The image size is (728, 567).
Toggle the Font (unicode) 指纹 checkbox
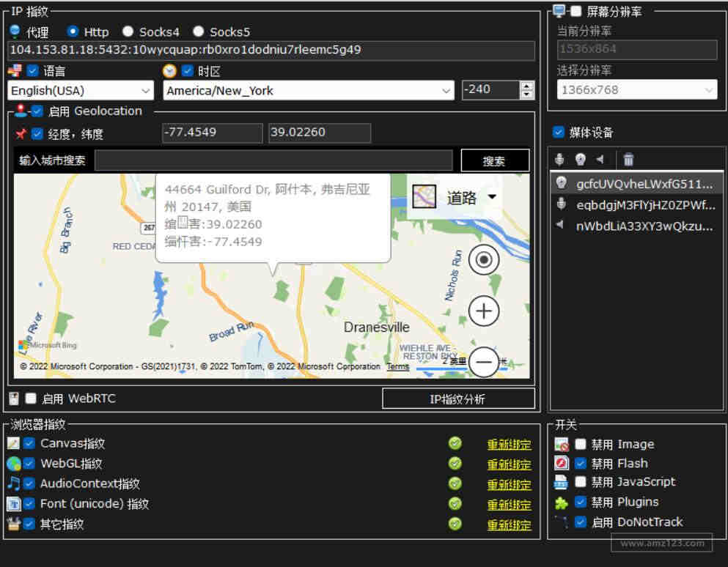[x=29, y=503]
